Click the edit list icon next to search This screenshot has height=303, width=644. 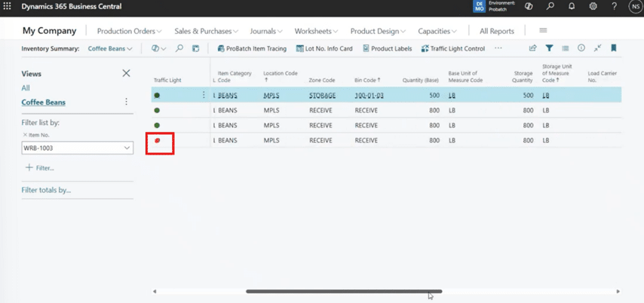[196, 48]
